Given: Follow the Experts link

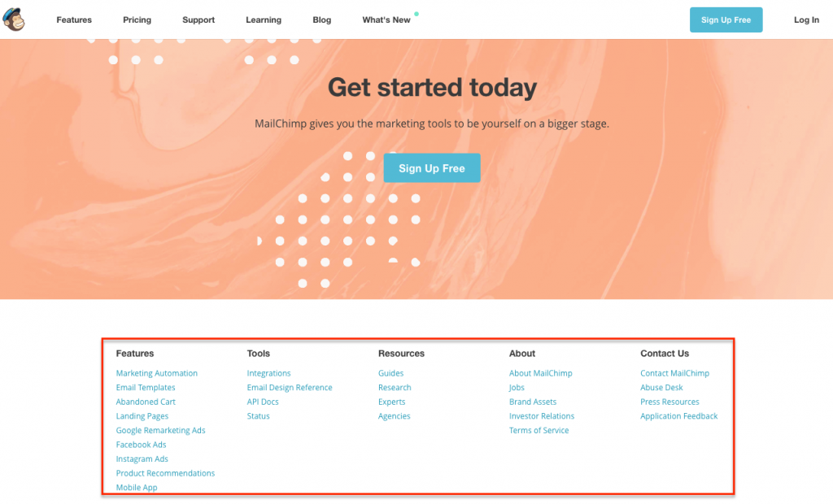Looking at the screenshot, I should point(391,402).
